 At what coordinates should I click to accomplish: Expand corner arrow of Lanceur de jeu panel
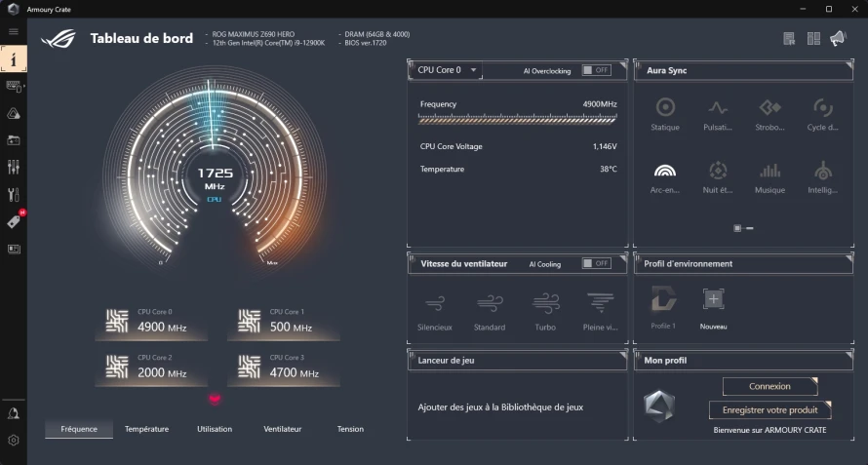[x=623, y=354]
